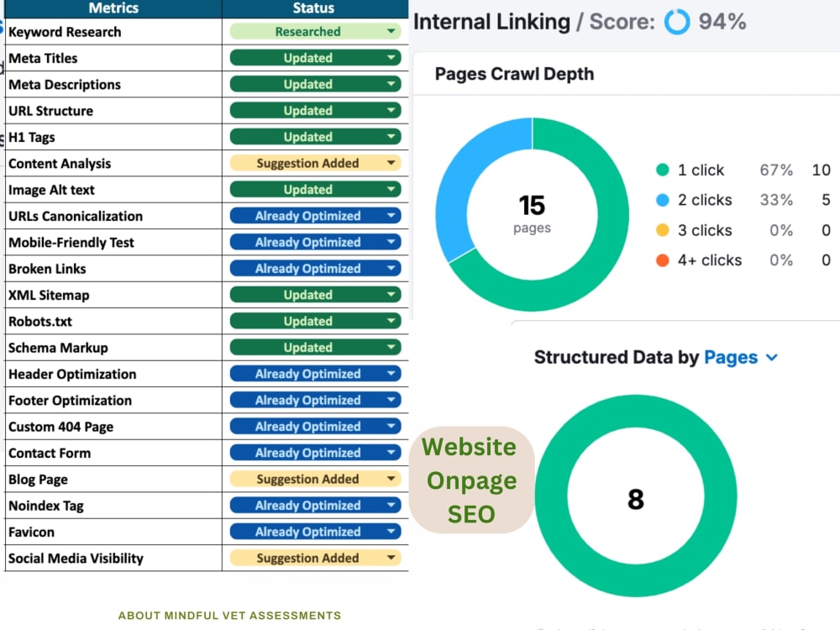
Task: Click the Metrics column header
Action: pyautogui.click(x=113, y=8)
